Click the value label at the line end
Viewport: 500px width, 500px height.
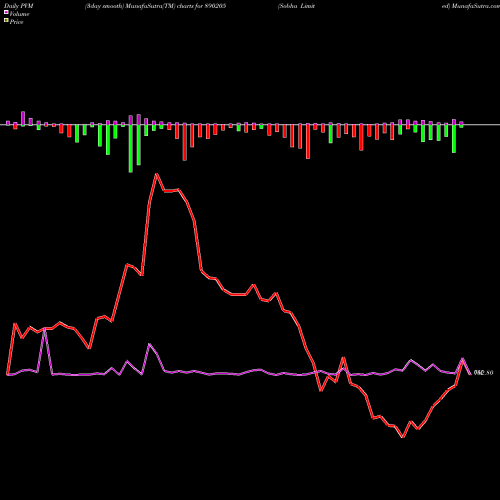pyautogui.click(x=483, y=373)
